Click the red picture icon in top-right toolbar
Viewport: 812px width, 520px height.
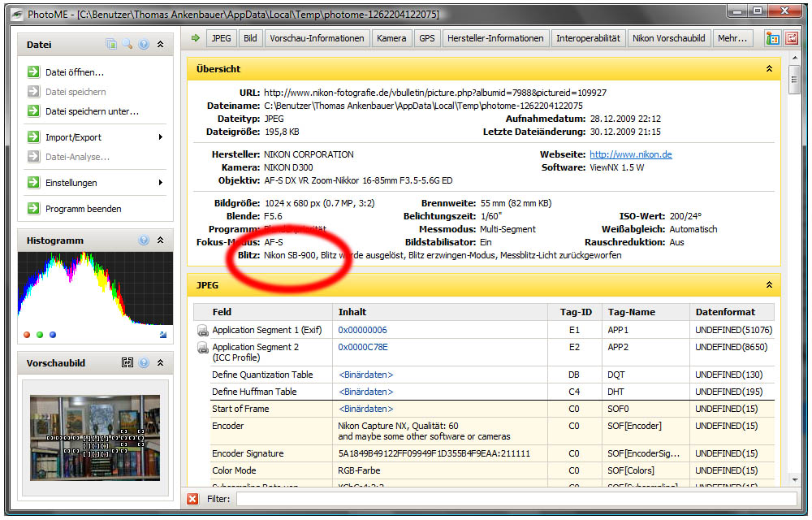(x=792, y=38)
